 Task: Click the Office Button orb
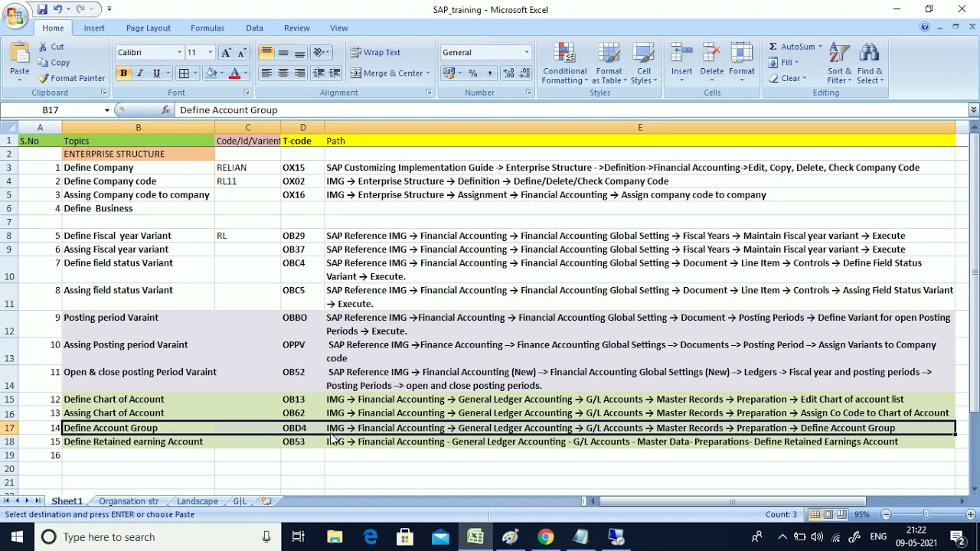tap(15, 17)
